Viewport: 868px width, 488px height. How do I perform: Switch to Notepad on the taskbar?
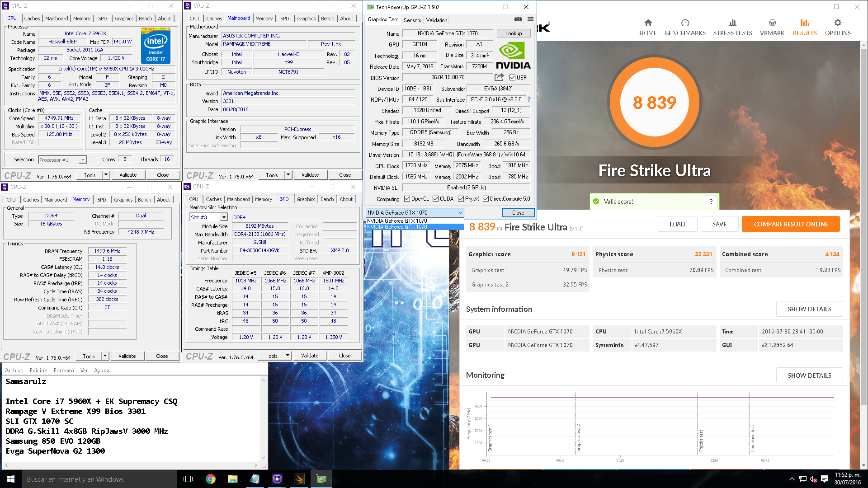point(255,479)
